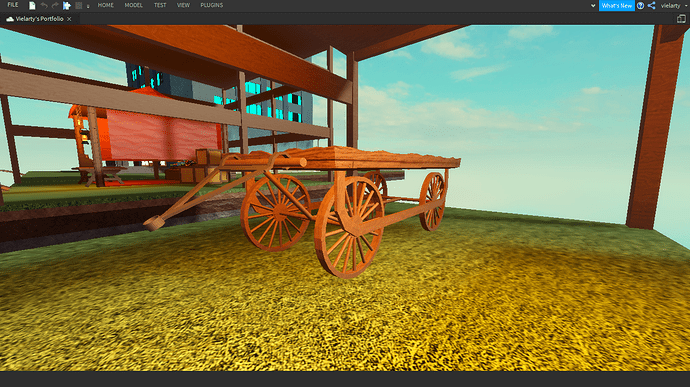690x387 pixels.
Task: Open the TEST ribbon tab
Action: 160,5
